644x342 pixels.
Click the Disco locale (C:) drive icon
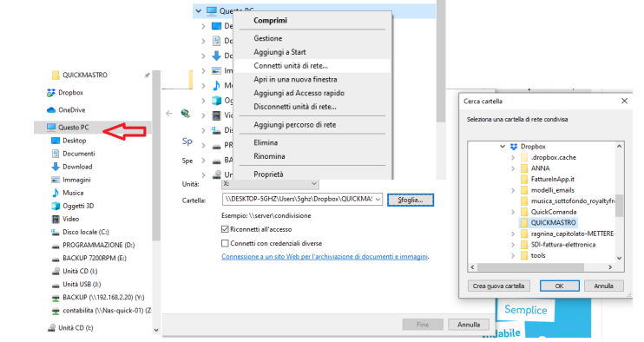click(x=56, y=232)
